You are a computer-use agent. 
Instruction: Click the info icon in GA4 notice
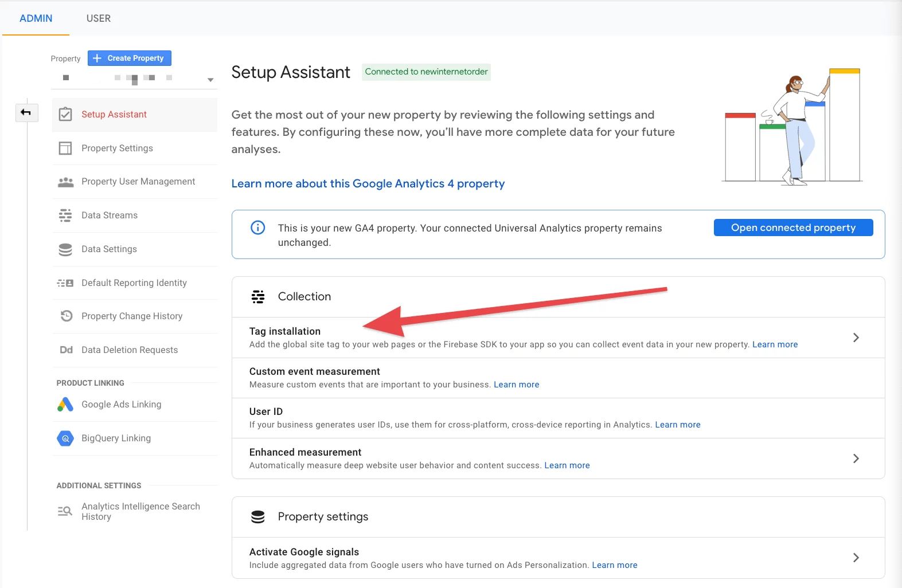point(258,228)
